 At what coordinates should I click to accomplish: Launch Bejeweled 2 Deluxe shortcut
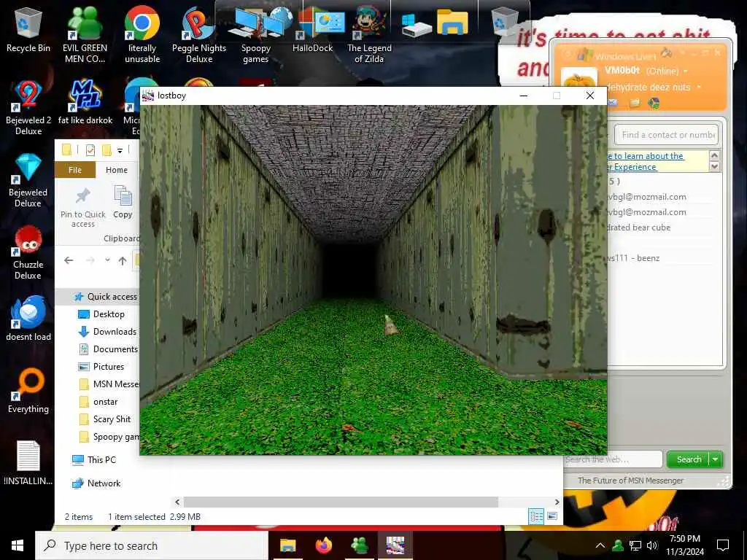click(28, 108)
